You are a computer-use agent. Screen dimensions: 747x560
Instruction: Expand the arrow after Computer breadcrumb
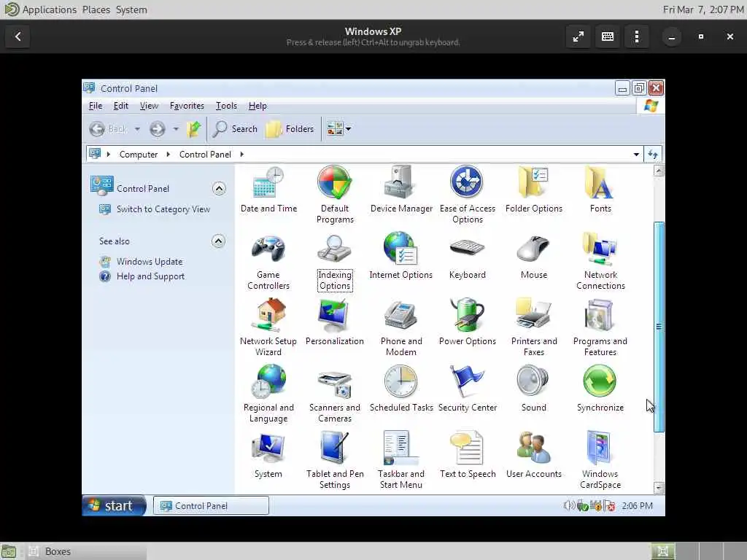(169, 155)
